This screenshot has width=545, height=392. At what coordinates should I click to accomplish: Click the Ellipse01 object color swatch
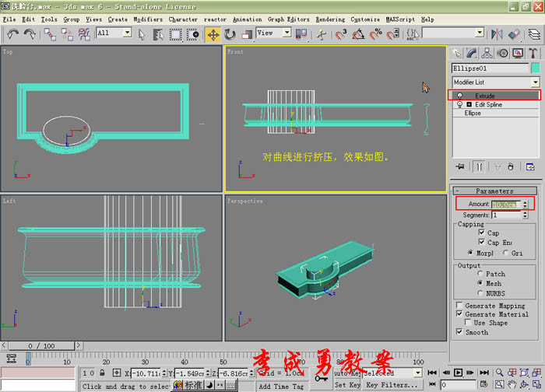536,68
